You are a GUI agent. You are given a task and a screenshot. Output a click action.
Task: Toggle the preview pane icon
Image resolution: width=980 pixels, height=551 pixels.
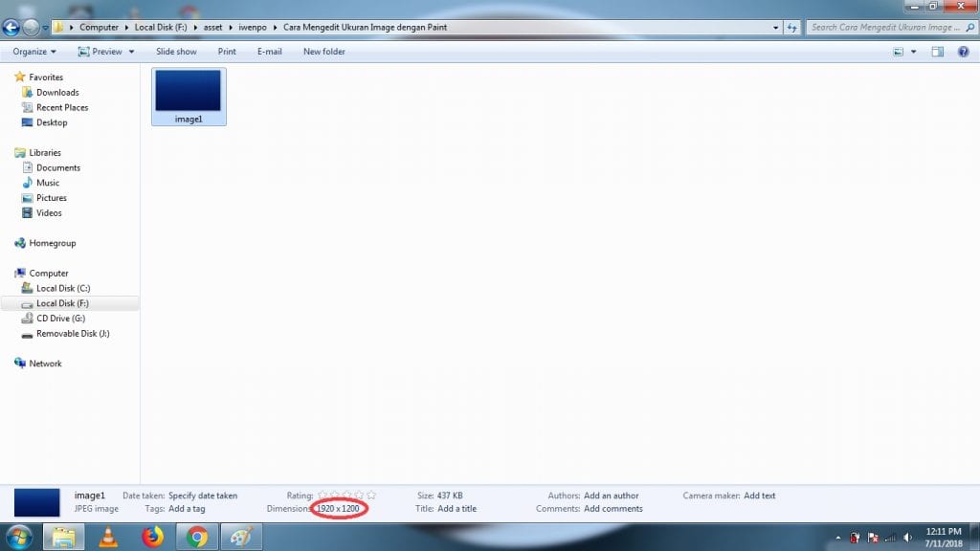(938, 52)
